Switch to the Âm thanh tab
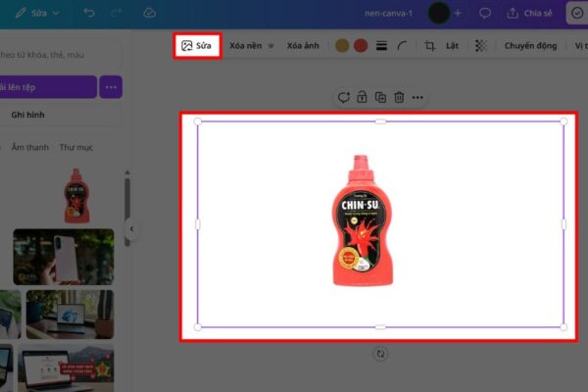Image resolution: width=588 pixels, height=392 pixels. (x=29, y=147)
